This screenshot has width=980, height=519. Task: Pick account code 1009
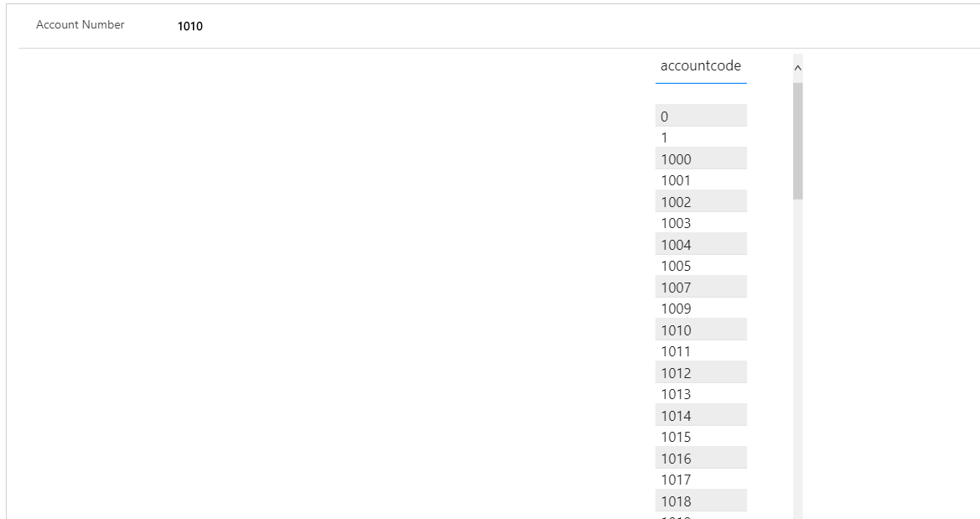coord(700,308)
